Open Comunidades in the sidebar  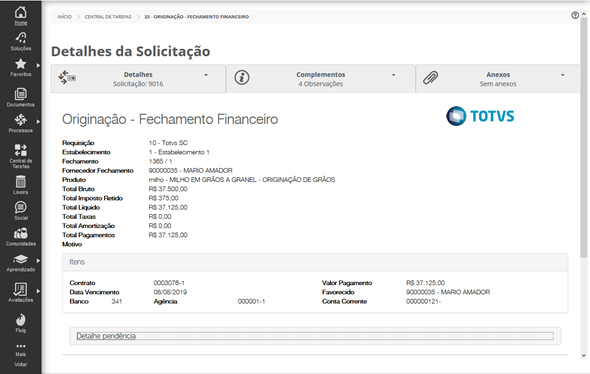21,237
